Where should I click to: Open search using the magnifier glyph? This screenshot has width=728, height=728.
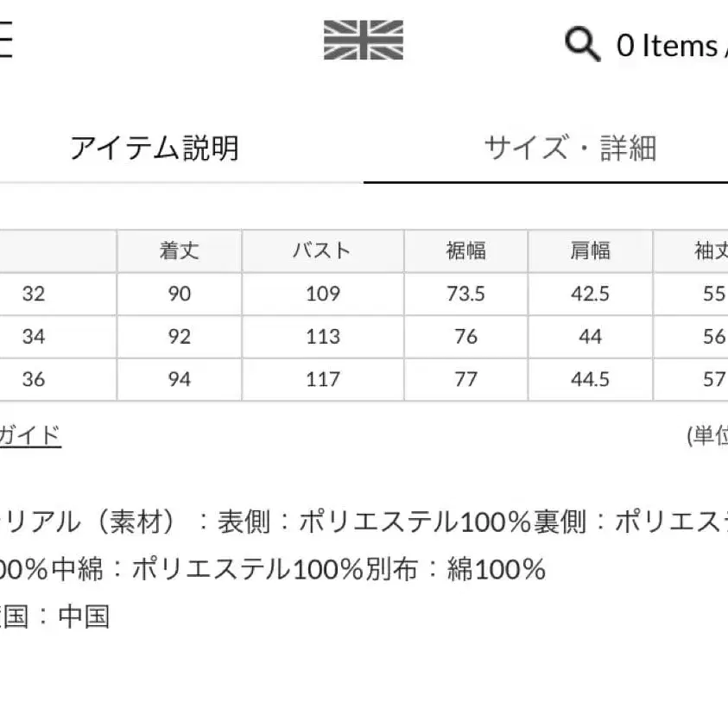click(581, 44)
